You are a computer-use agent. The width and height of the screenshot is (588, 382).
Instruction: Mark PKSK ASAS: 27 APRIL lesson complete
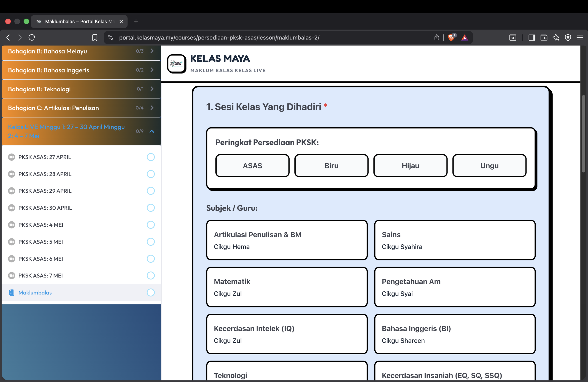pos(151,157)
